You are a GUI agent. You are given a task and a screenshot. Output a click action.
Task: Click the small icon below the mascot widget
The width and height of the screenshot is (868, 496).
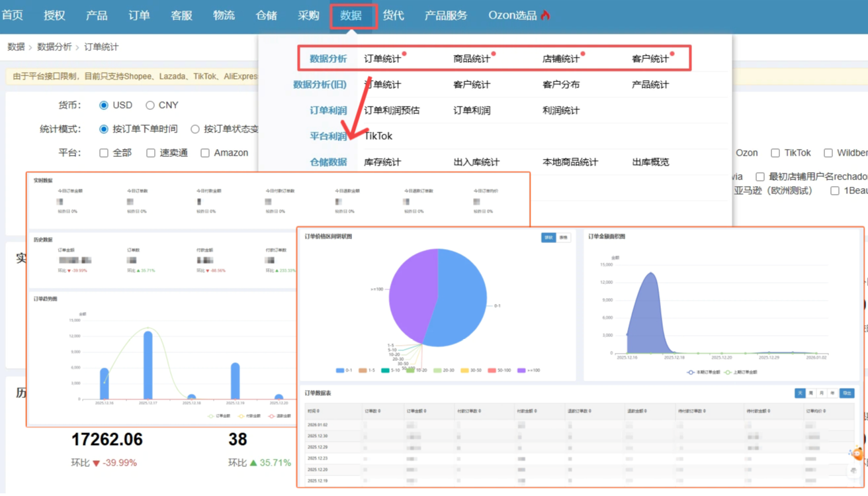point(854,471)
